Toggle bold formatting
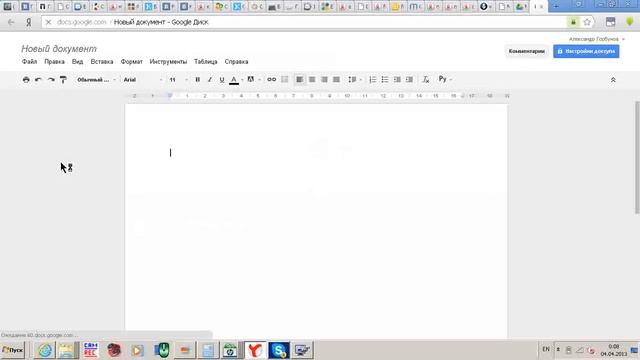640x360 pixels. pos(198,80)
